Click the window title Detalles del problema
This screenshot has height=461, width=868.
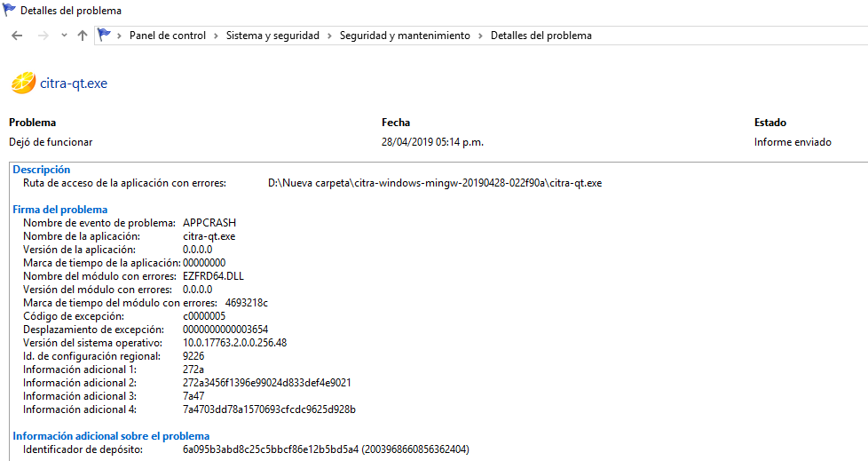(x=71, y=11)
